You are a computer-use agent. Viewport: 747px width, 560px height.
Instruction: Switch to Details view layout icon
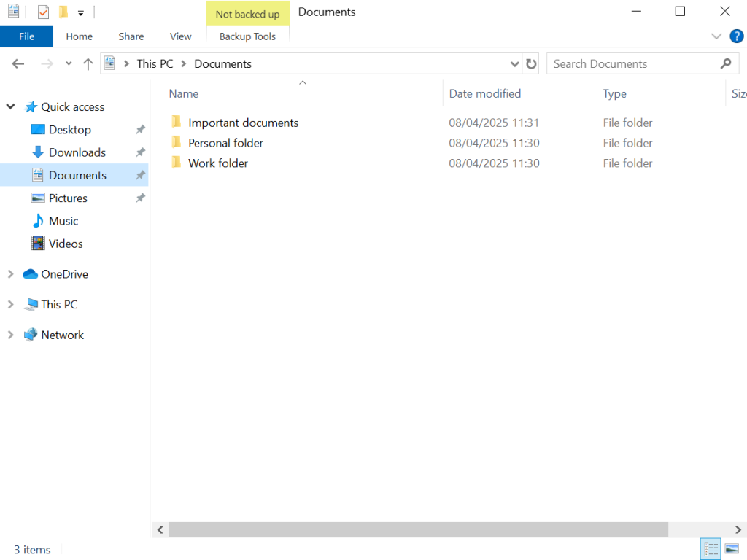pos(711,549)
